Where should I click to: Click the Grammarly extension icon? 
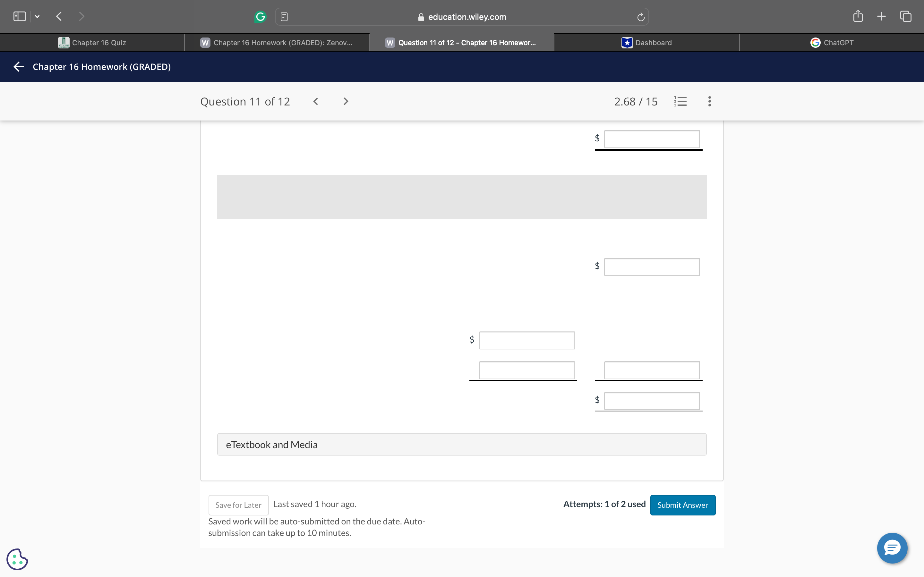point(260,17)
